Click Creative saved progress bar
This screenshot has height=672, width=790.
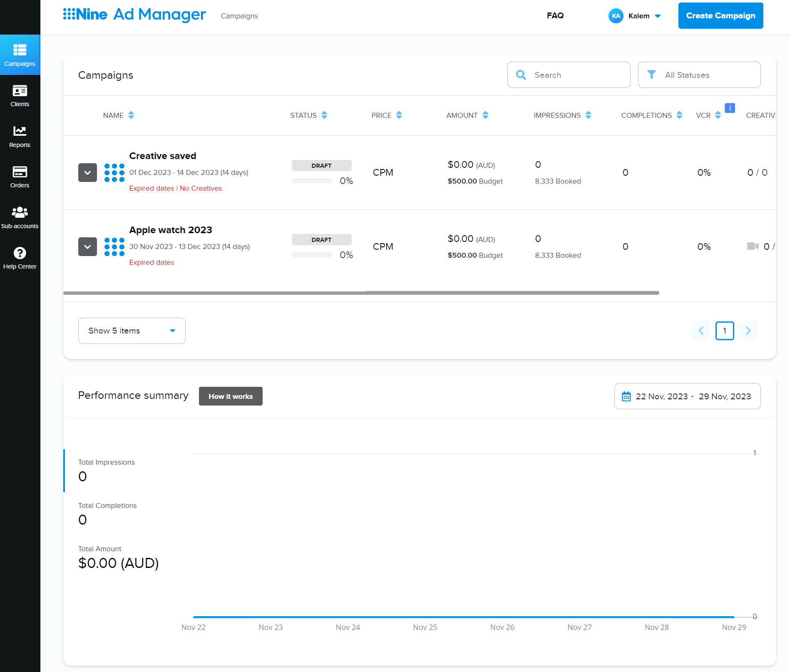[312, 181]
